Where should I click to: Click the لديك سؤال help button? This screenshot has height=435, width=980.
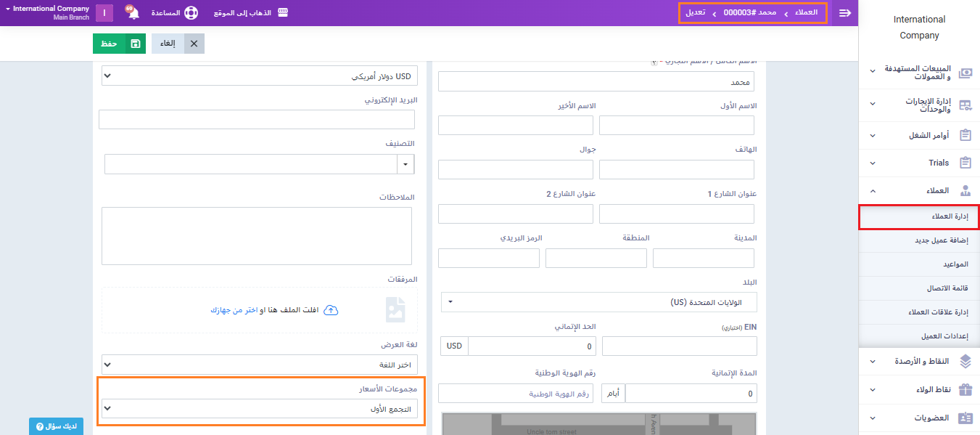56,426
